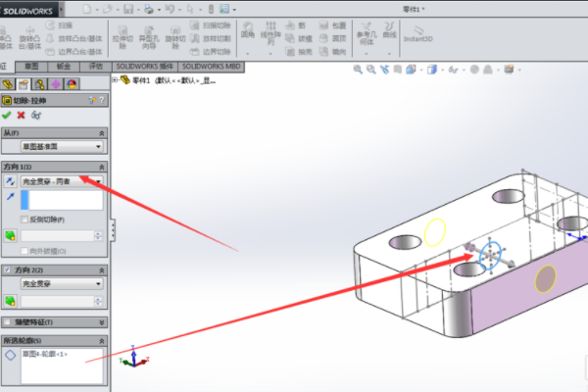Expand the 零件1 tree node

click(115, 79)
